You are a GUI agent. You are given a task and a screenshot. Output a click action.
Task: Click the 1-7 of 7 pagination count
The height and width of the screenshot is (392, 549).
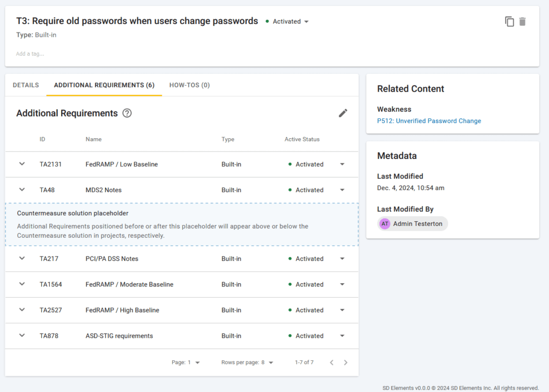[305, 362]
